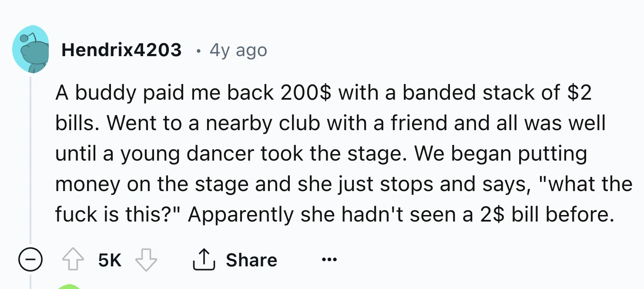The width and height of the screenshot is (644, 289).
Task: Click the 5K vote score
Action: pos(110,260)
